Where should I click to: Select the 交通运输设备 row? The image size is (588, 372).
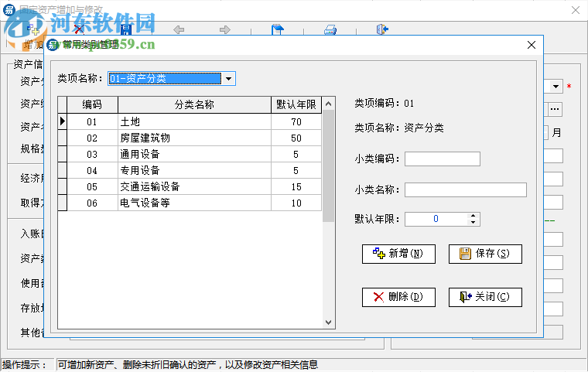coord(190,186)
